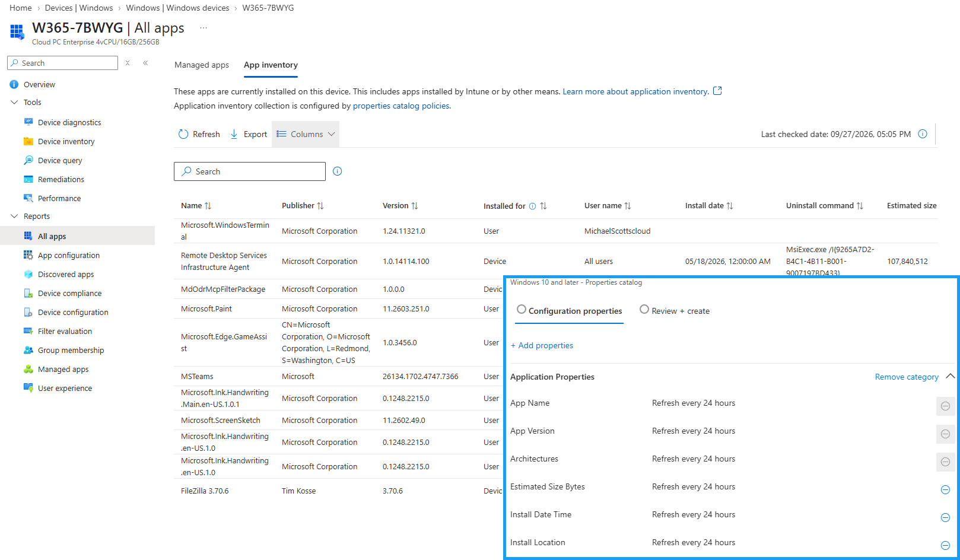Screen dimensions: 960x560
Task: Click MdOdrMcpFilterPackage app name
Action: (x=223, y=289)
